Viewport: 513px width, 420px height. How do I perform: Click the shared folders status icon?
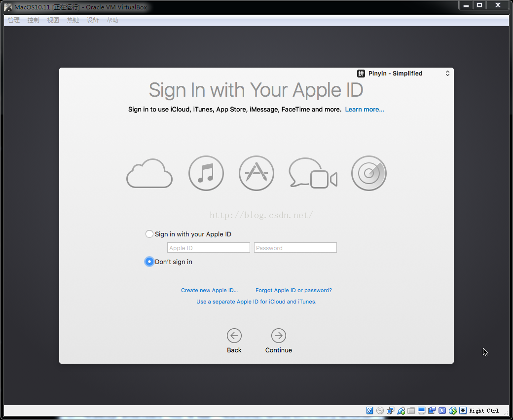click(411, 411)
